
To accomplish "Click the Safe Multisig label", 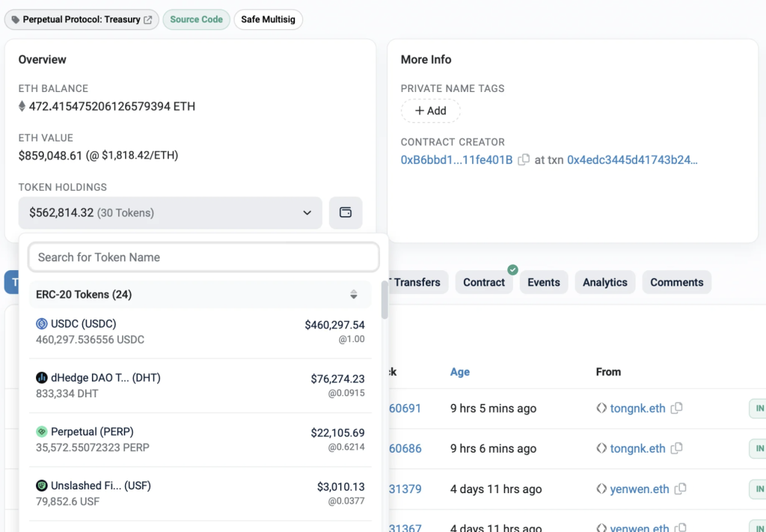I will coord(269,20).
